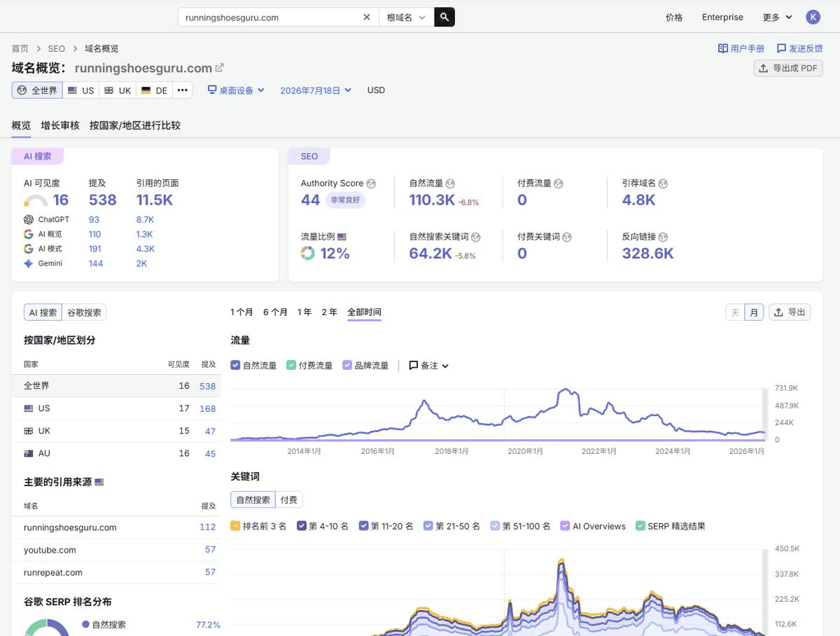Click the AU flag in country table
Screen dimensions: 840x636
(x=29, y=454)
